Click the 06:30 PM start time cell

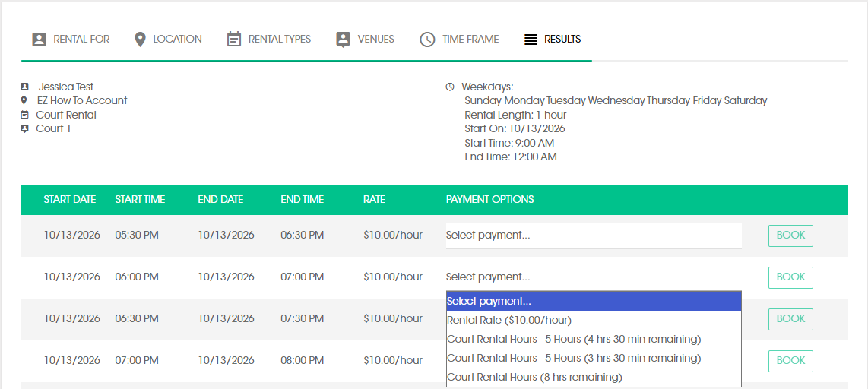[137, 319]
